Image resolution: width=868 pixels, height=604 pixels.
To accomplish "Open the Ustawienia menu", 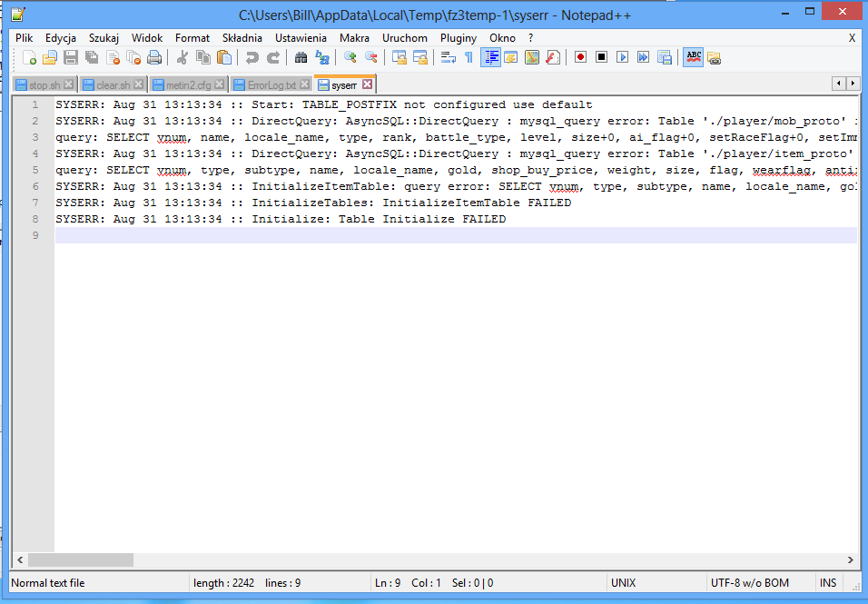I will tap(301, 38).
